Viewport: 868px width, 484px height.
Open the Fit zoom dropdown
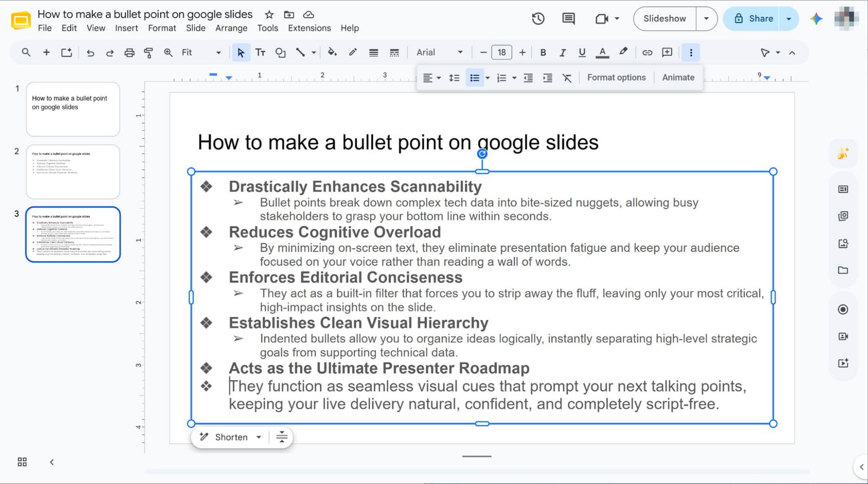(x=201, y=53)
